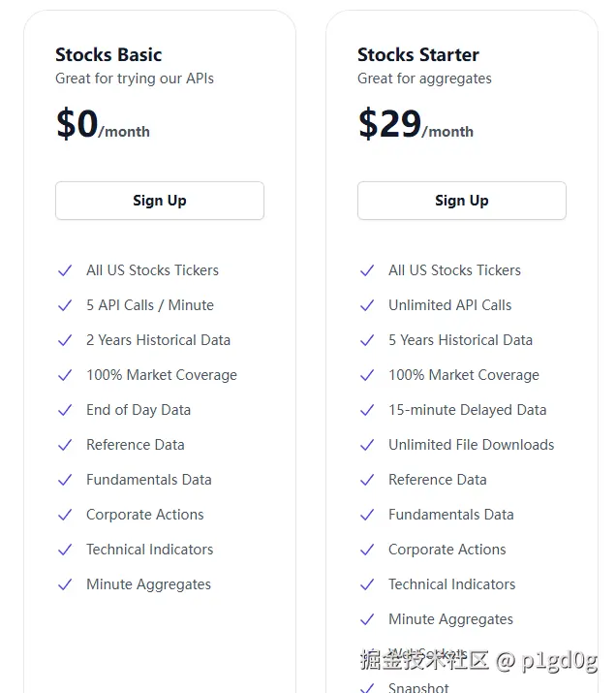Click Starter plan's Fundamentals Data text
The image size is (616, 693).
pyautogui.click(x=451, y=515)
